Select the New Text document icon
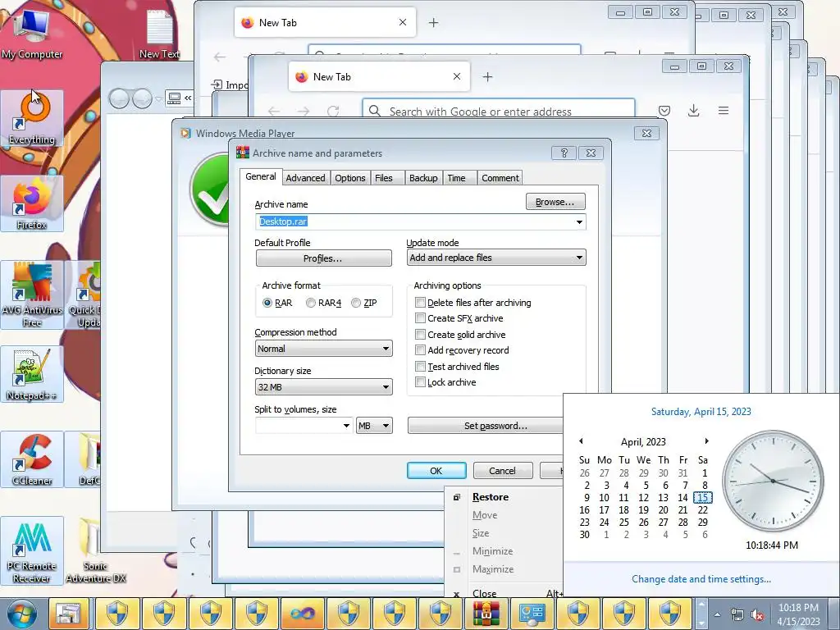 coord(159,33)
